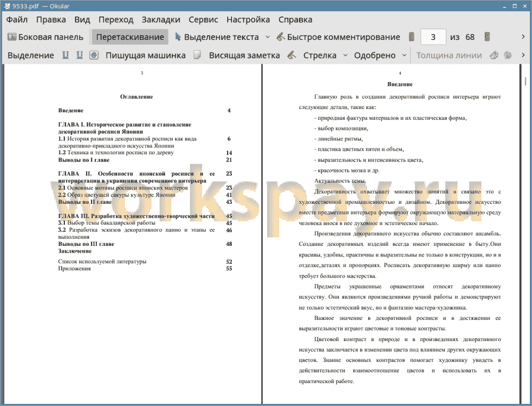Click Список используемой литературы entry

point(102,262)
